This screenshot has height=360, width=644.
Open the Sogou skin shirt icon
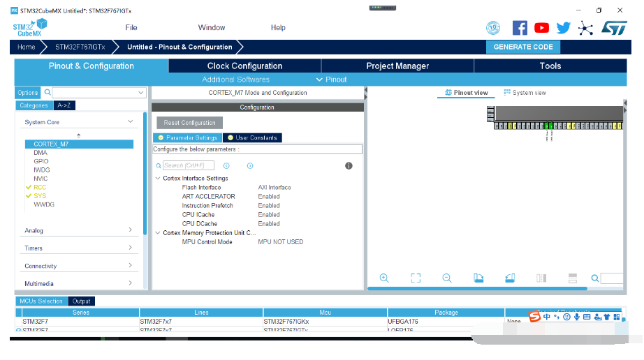607,317
